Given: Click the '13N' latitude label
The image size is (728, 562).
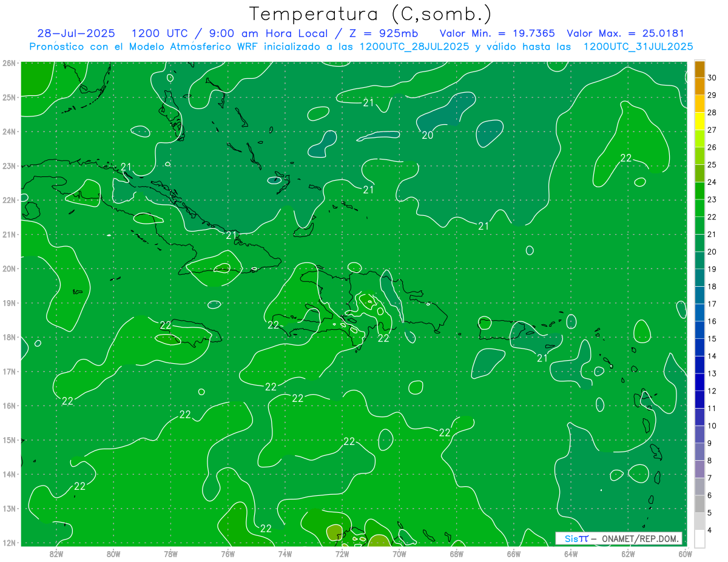Looking at the screenshot, I should 9,508.
